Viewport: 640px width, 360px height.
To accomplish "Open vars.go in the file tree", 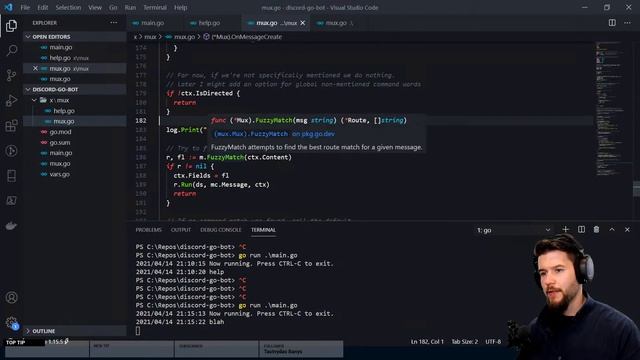I will point(75,174).
